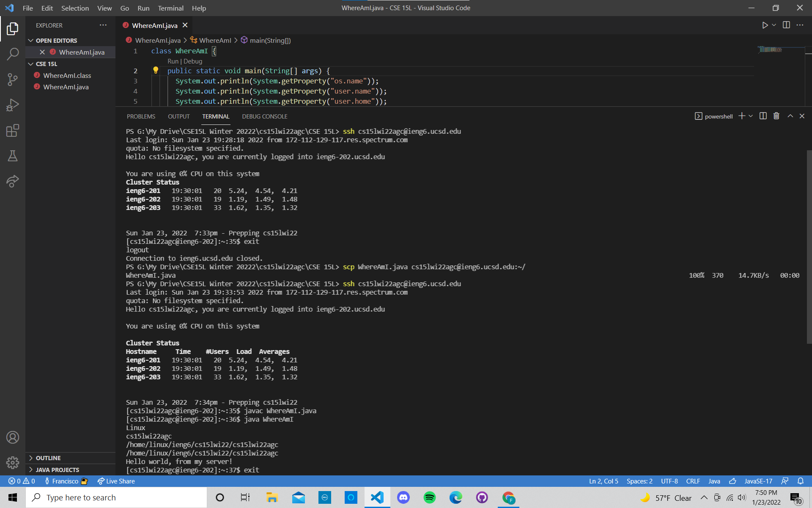Split the editor right
This screenshot has height=508, width=812.
tap(786, 25)
